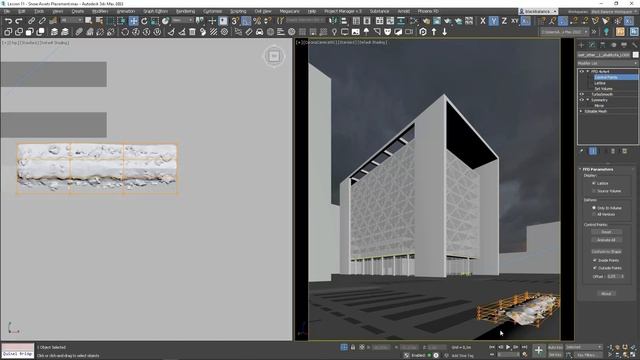Viewport: 640px width, 360px height.
Task: Click the tree icon in second toolbar row
Action: 366,32
